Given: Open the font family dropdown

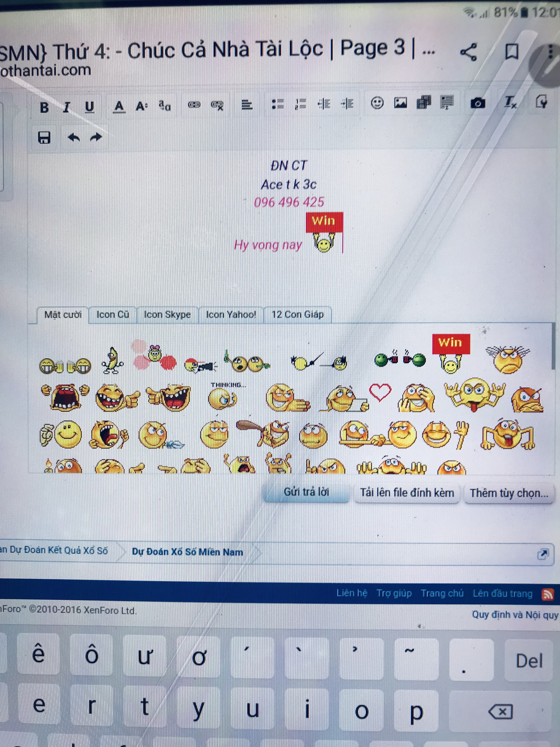Looking at the screenshot, I should 165,106.
